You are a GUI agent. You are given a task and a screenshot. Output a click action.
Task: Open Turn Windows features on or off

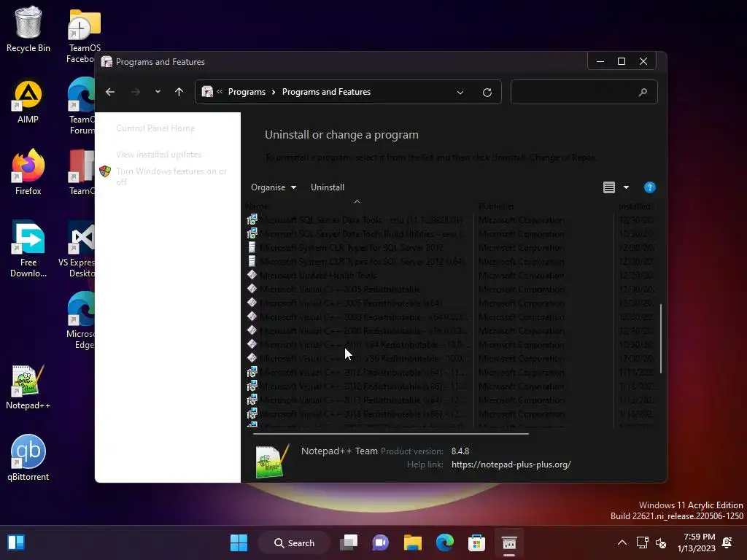[x=171, y=176]
